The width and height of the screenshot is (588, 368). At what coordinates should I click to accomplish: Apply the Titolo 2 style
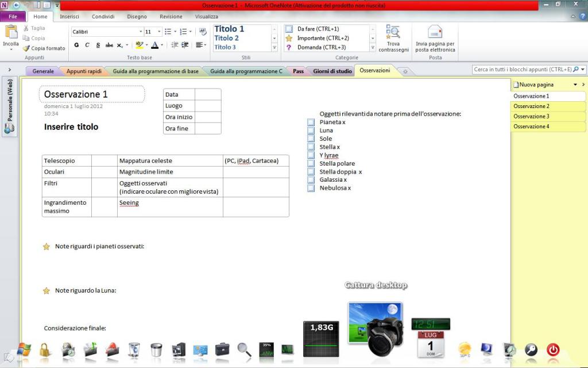(226, 38)
